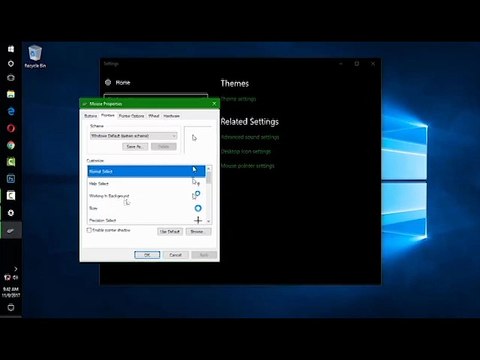Go to Home in Settings window
The image size is (480, 360).
click(x=123, y=82)
